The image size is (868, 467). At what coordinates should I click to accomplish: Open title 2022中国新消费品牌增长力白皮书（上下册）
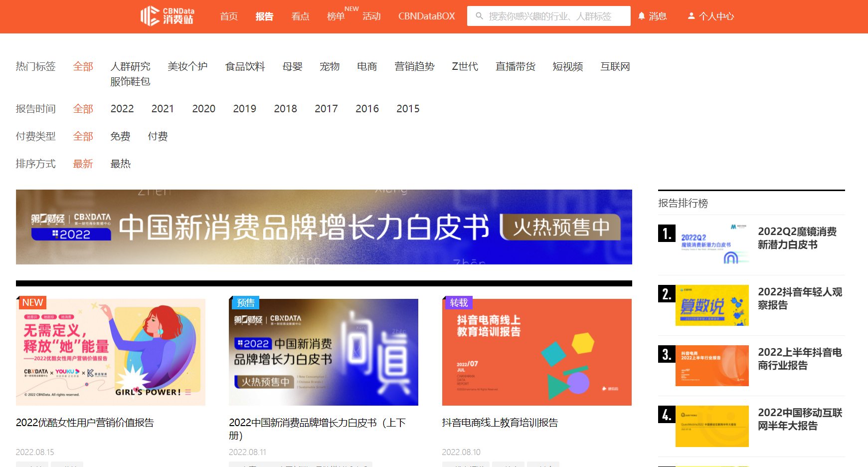[318, 429]
